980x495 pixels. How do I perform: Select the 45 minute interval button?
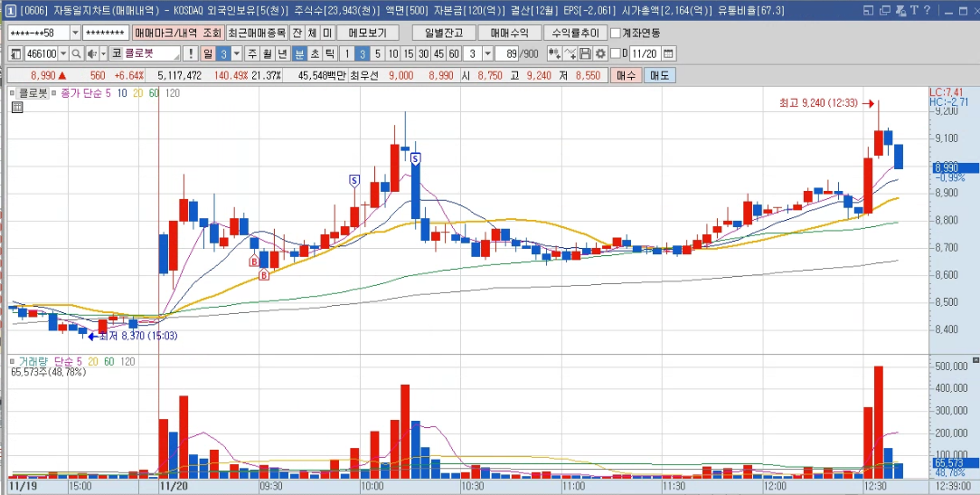click(438, 53)
